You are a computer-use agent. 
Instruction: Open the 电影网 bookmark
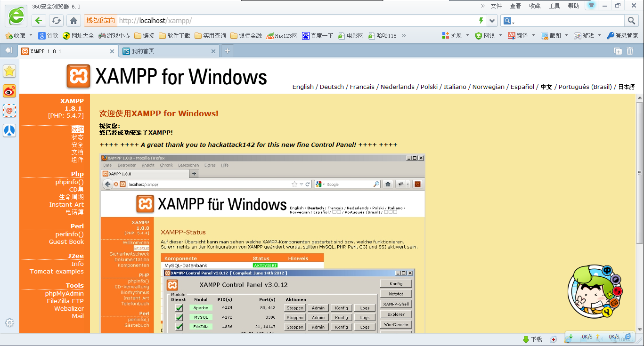[351, 35]
